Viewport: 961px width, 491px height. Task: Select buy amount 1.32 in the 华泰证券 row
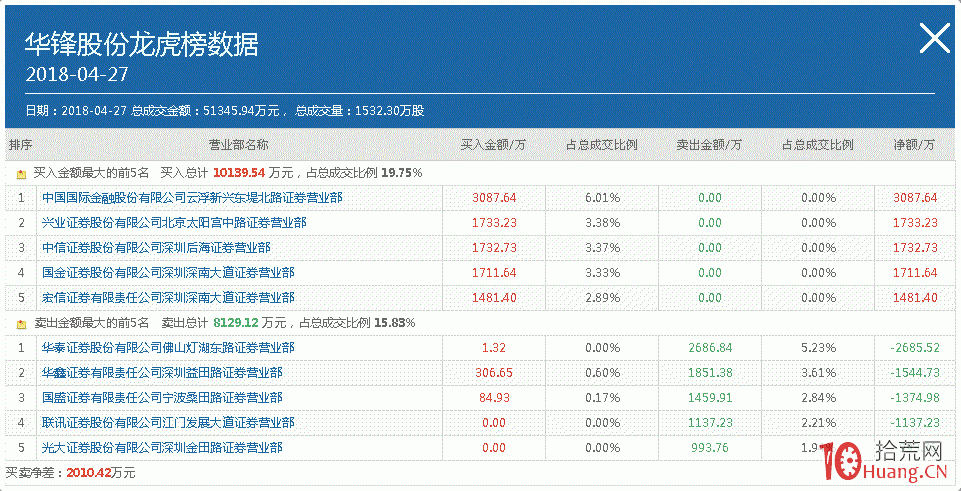click(494, 348)
